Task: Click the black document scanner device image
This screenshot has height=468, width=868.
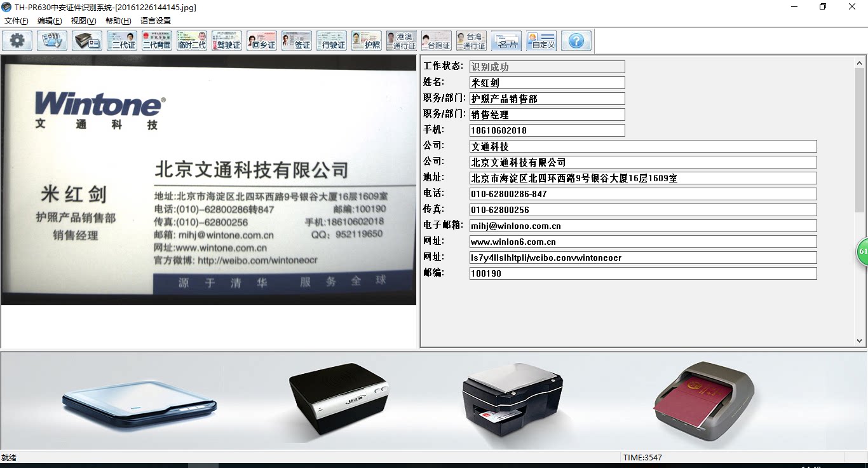Action: [x=513, y=399]
